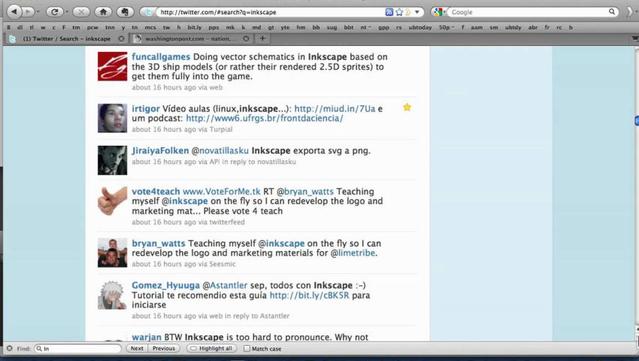
Task: Open the bit.ly bookmark in the bookmarks bar
Action: pos(194,28)
